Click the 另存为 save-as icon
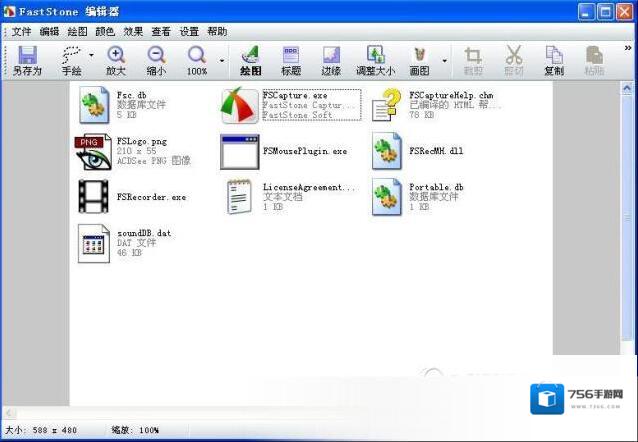 coord(27,60)
